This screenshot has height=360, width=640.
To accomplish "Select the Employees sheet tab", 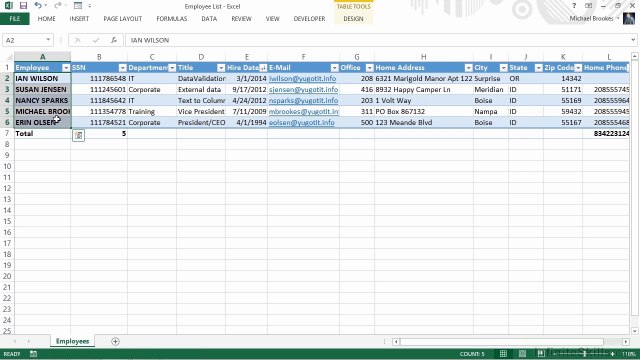I will click(x=73, y=341).
